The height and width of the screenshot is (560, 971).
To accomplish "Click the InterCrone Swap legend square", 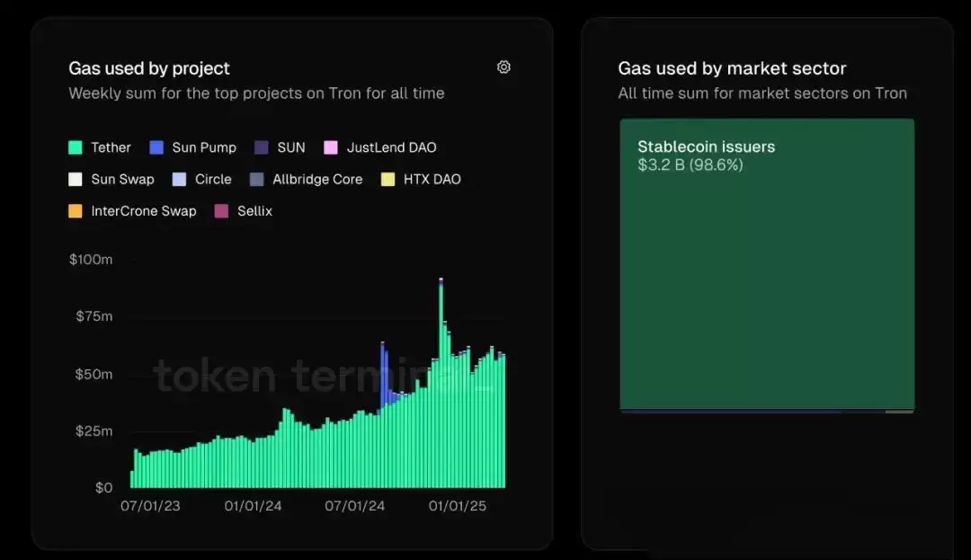I will (x=77, y=210).
